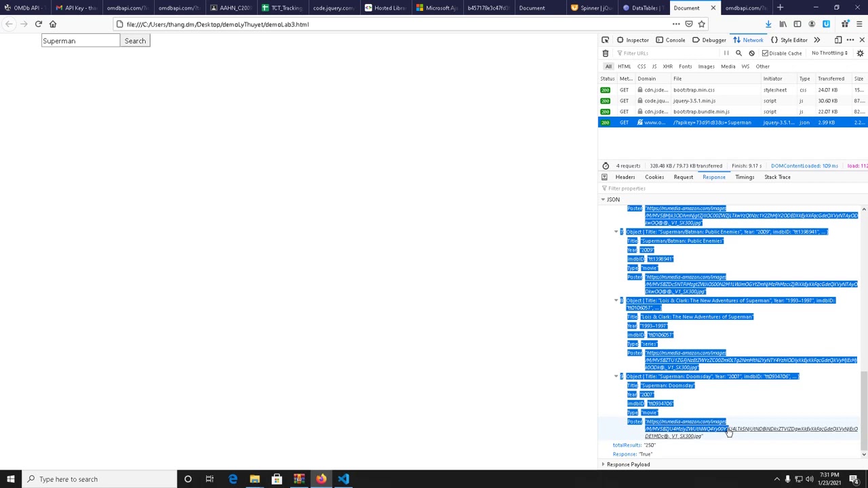868x488 pixels.
Task: Click responsive design mode icon
Action: click(838, 40)
